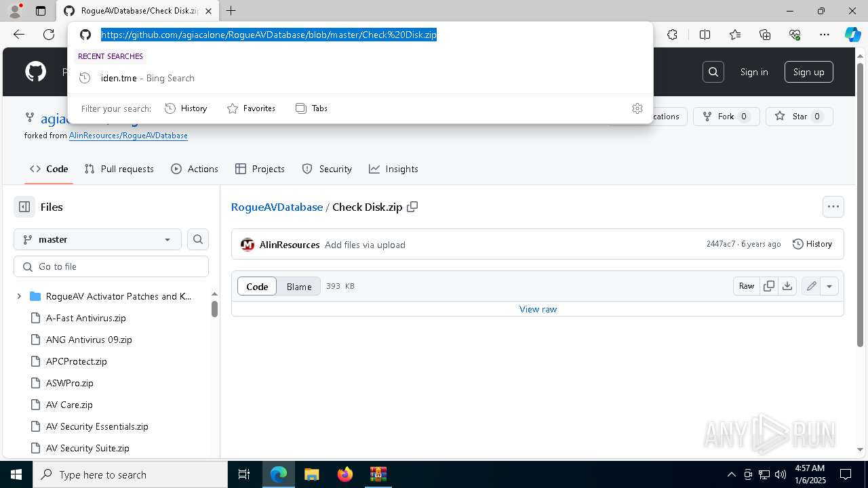Open the Copilot sidebar icon
Image resolution: width=868 pixels, height=488 pixels.
(x=852, y=35)
